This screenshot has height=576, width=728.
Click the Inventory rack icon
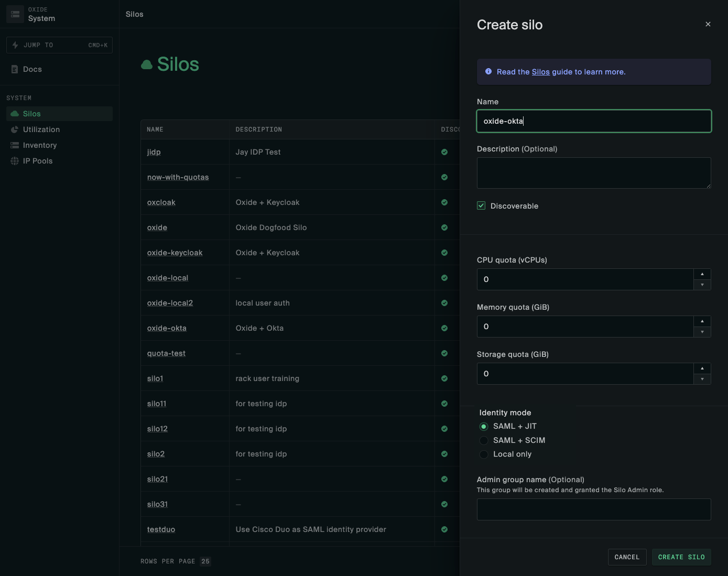point(15,145)
